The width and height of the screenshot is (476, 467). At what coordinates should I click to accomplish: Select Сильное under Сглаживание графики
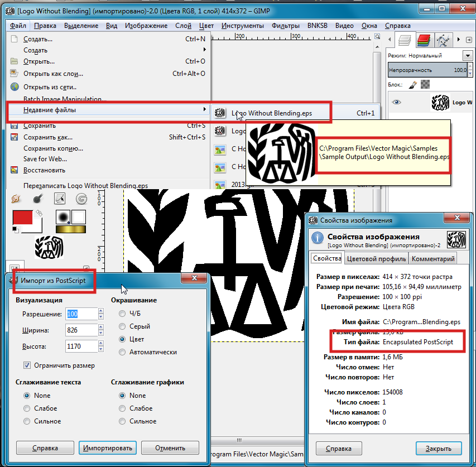coord(122,421)
